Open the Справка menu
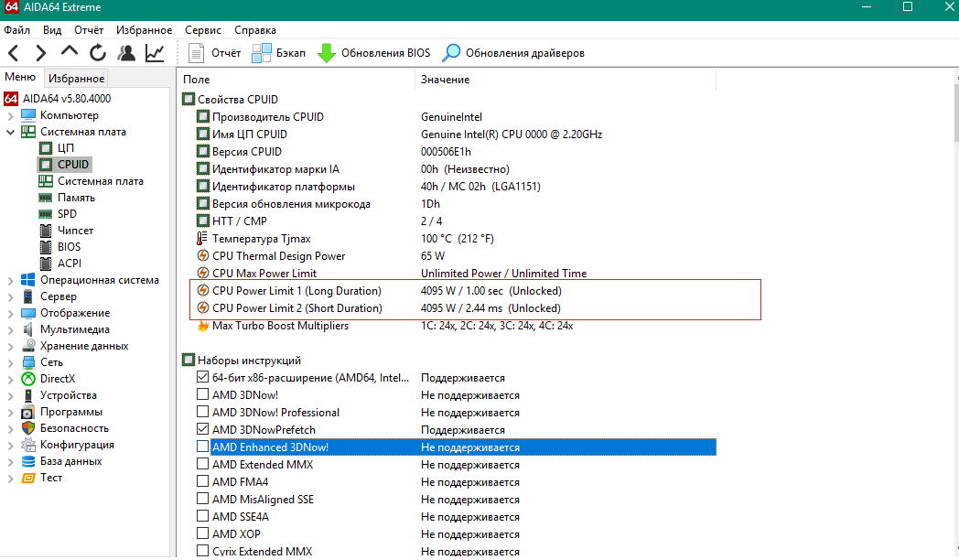Image resolution: width=959 pixels, height=560 pixels. click(x=255, y=30)
